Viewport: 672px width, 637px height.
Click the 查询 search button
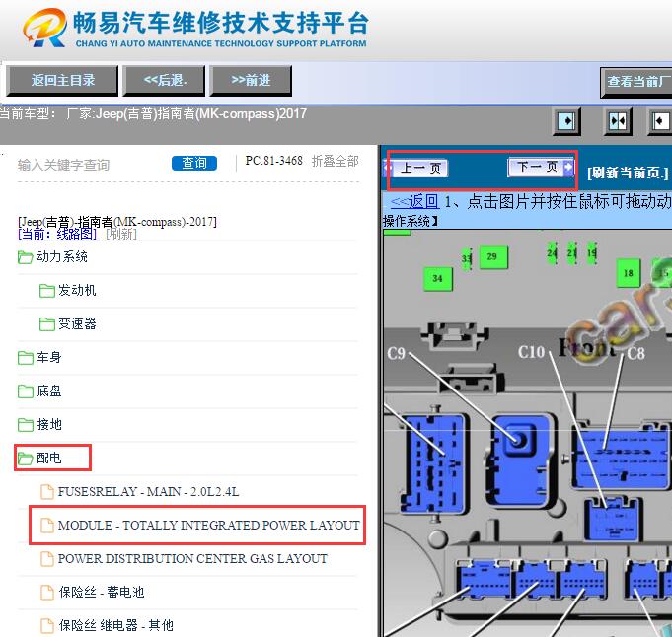(194, 163)
